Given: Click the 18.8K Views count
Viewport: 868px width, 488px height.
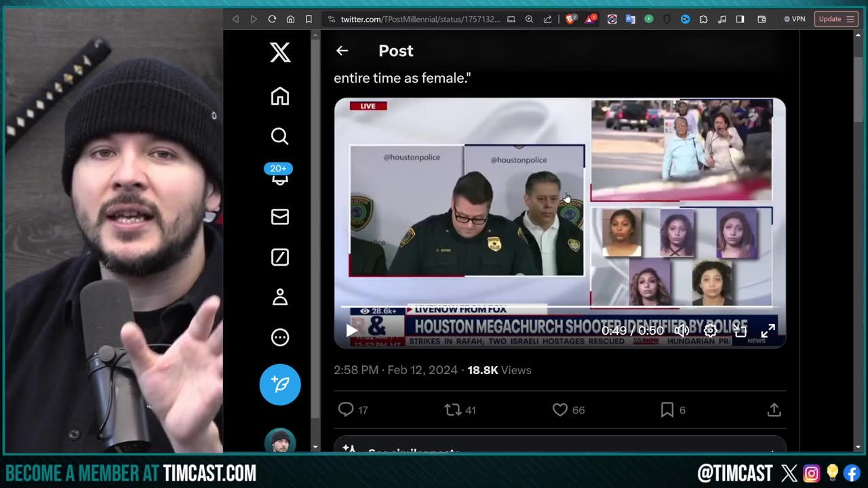Looking at the screenshot, I should coord(499,370).
